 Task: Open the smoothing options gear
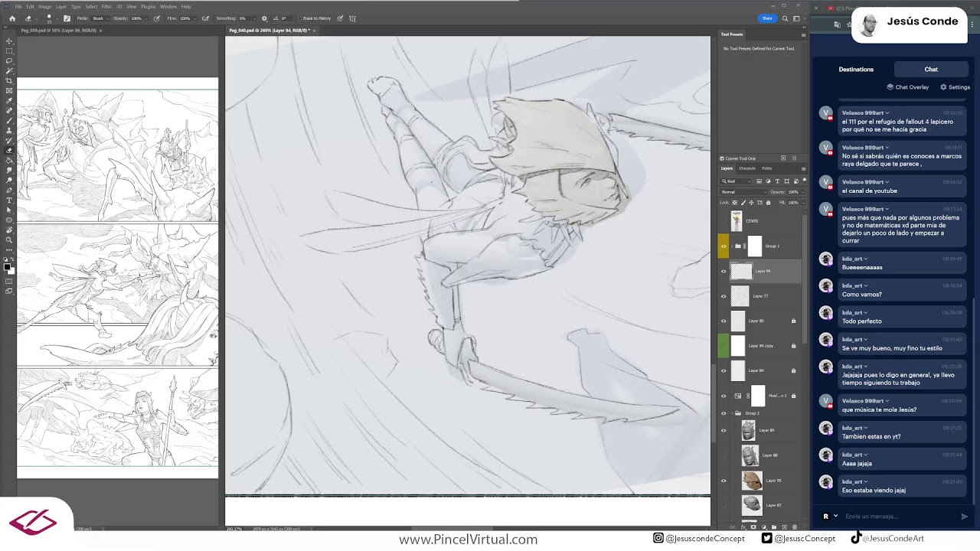pos(264,18)
